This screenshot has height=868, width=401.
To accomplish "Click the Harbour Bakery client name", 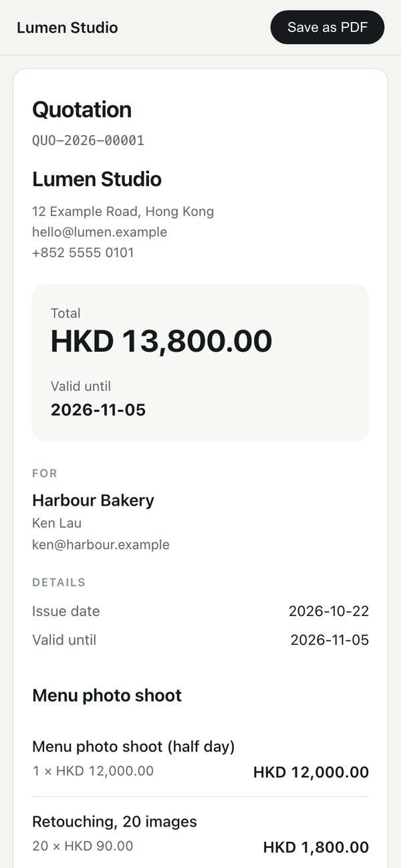I will [94, 500].
